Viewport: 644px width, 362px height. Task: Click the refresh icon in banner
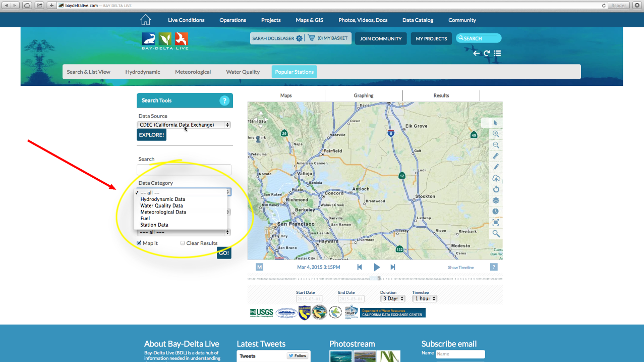487,53
